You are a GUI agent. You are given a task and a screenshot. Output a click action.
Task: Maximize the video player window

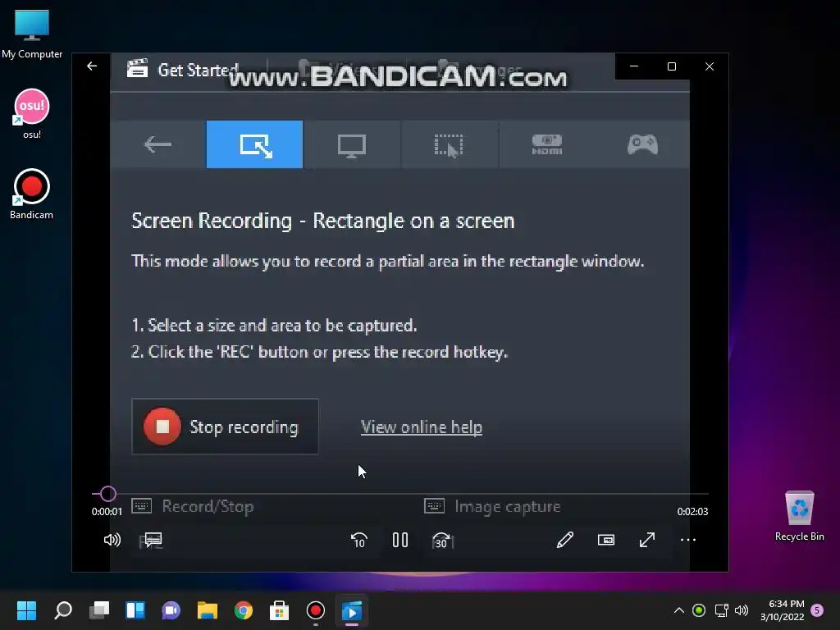(672, 66)
